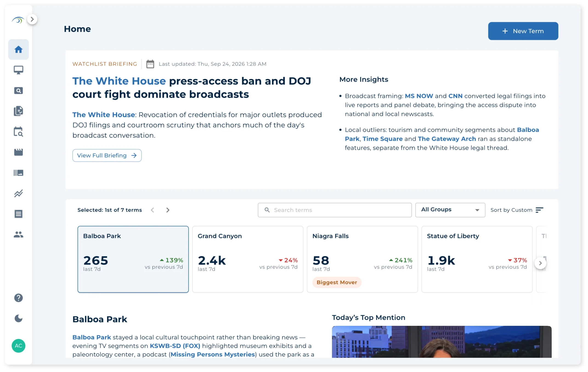Viewport: 588px width, 372px height.
Task: Open the All Groups dropdown
Action: (x=450, y=210)
